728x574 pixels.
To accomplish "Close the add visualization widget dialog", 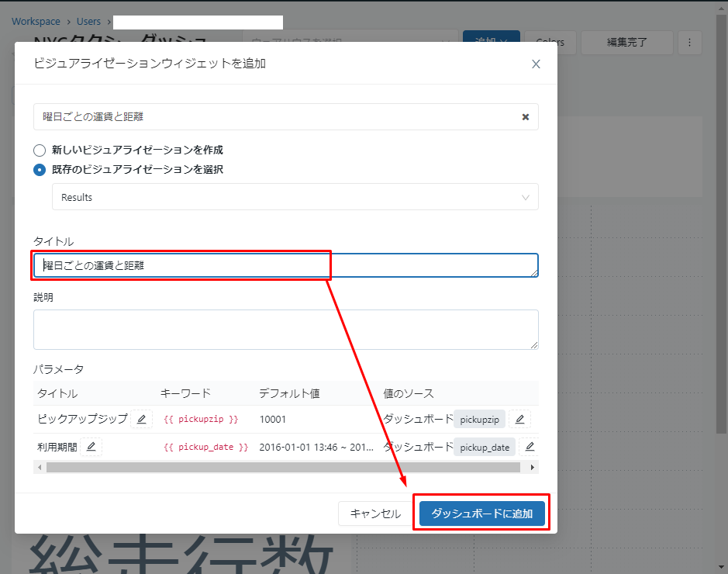I will [x=536, y=64].
